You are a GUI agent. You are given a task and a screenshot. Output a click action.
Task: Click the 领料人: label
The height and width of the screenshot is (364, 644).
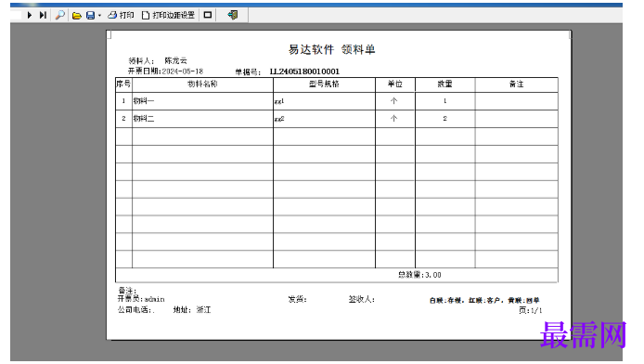tap(141, 60)
